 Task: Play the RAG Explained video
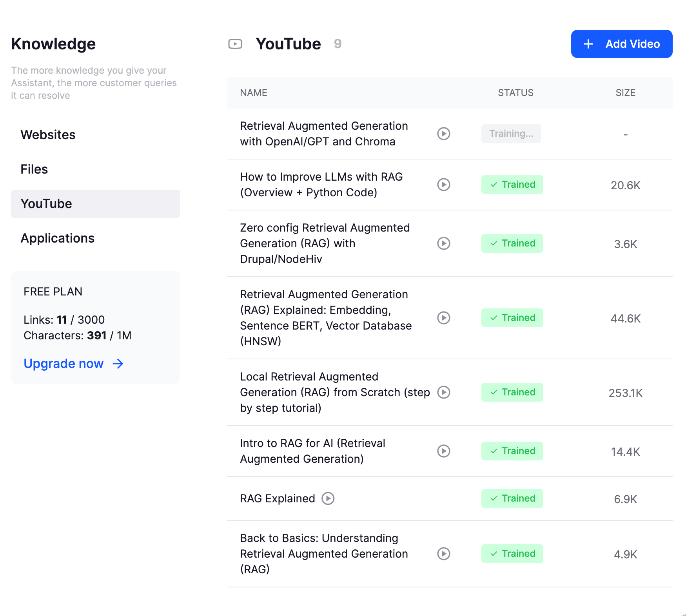click(328, 498)
